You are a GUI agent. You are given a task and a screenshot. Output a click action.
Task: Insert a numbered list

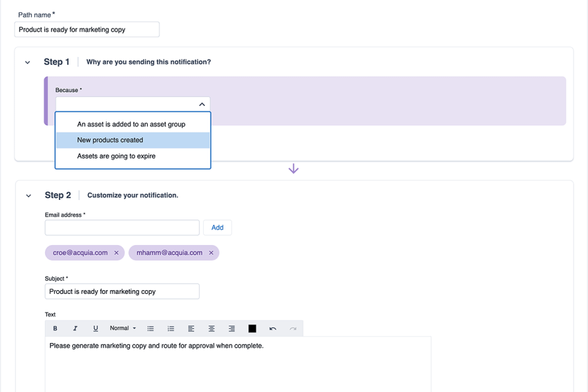(171, 329)
